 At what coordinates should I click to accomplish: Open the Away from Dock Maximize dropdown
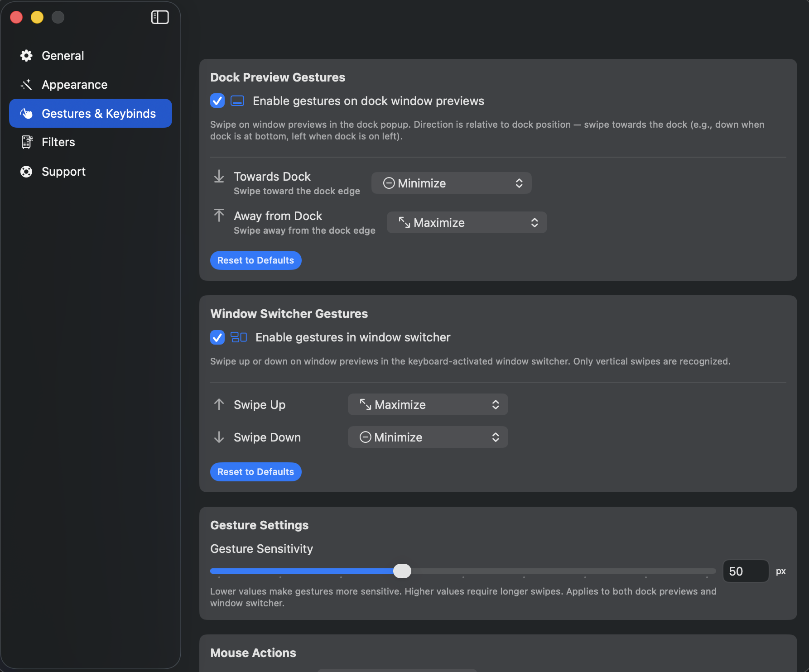(x=467, y=222)
